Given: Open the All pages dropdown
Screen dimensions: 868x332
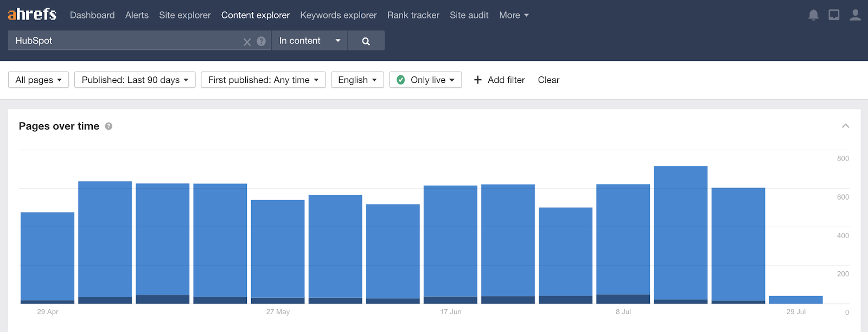Looking at the screenshot, I should point(39,80).
